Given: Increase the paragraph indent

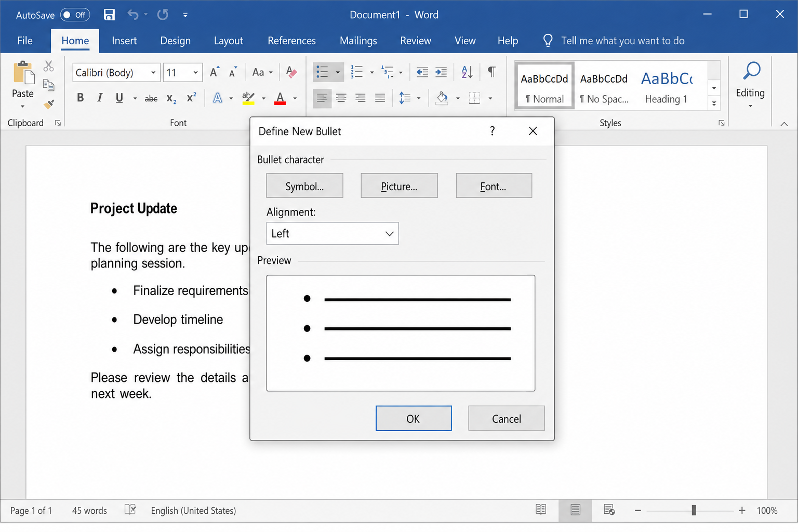Looking at the screenshot, I should click(x=441, y=72).
